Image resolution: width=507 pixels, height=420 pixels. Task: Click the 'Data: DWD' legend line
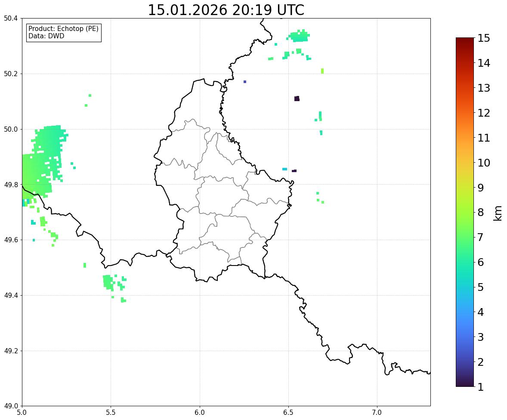46,36
